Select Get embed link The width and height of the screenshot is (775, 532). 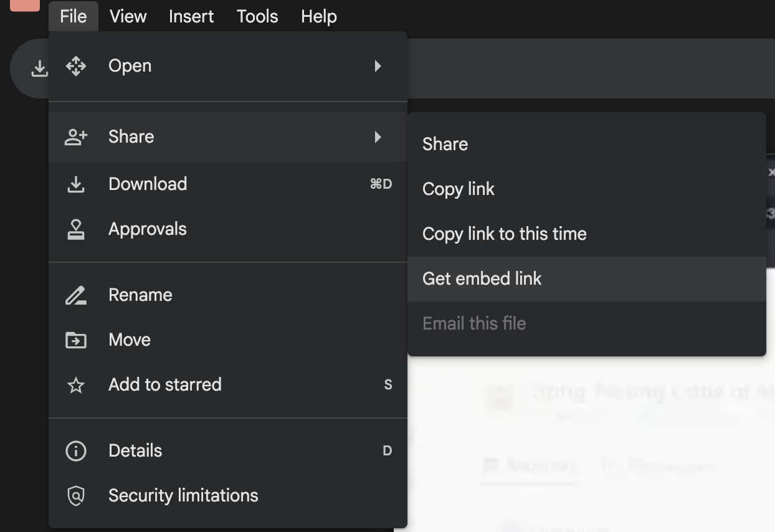(587, 279)
